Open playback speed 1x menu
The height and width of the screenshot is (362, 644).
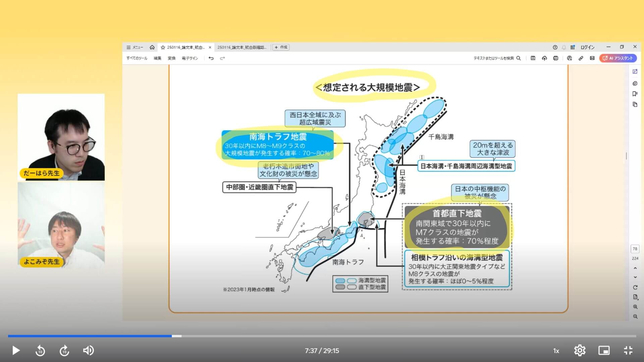pos(556,351)
